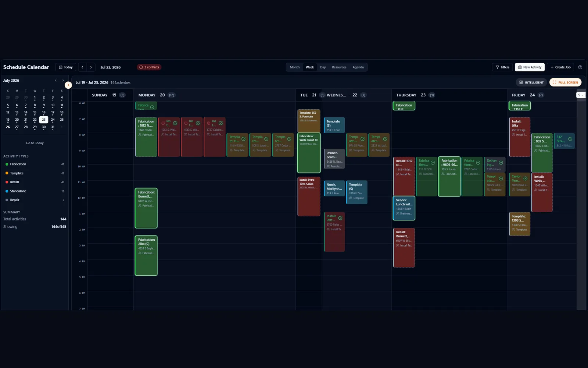
Task: Click checkmark on 974 SE template card
Action: [x=362, y=139]
